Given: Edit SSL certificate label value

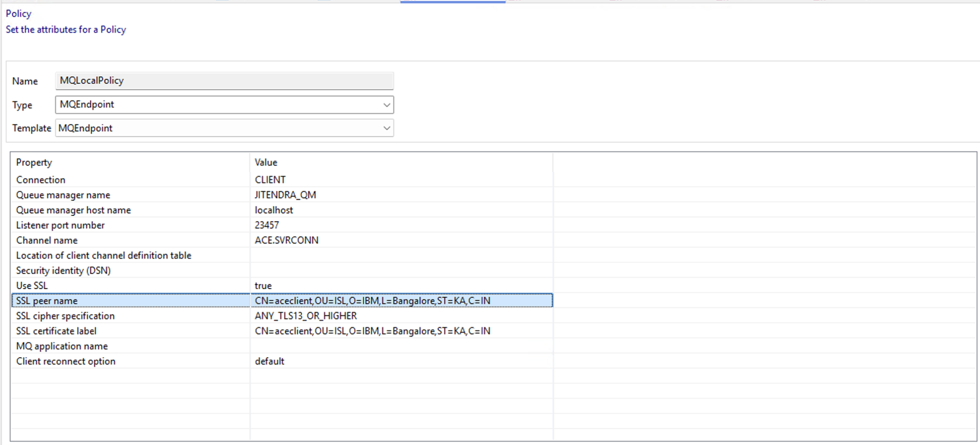Looking at the screenshot, I should click(372, 331).
